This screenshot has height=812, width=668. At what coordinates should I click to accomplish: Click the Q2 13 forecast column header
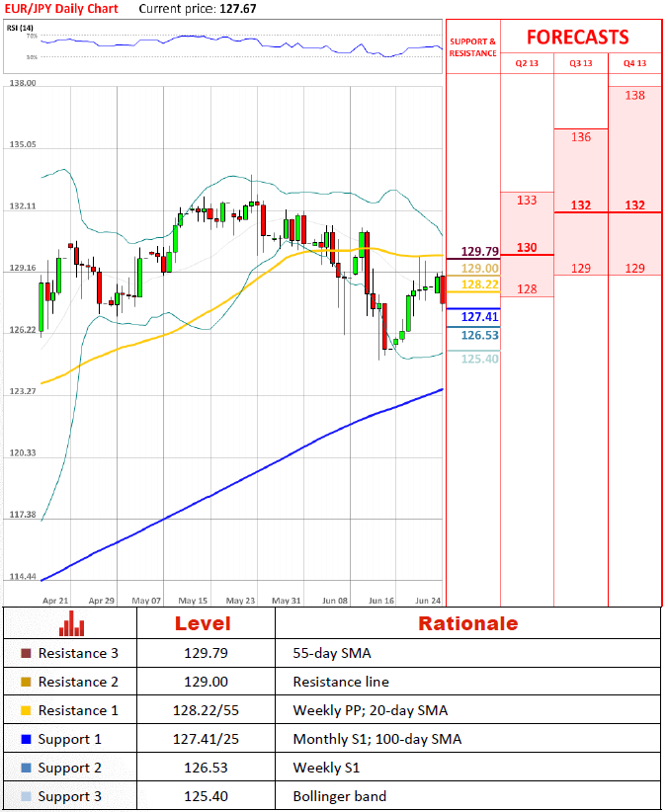(x=527, y=63)
